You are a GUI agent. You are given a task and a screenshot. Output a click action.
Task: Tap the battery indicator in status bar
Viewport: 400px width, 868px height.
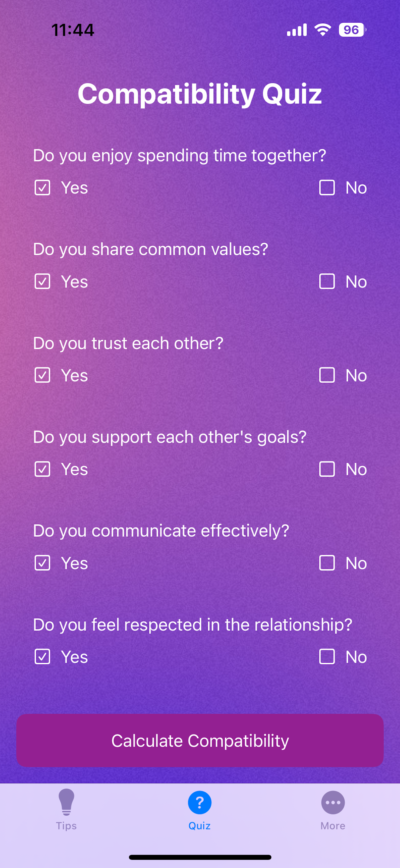352,30
